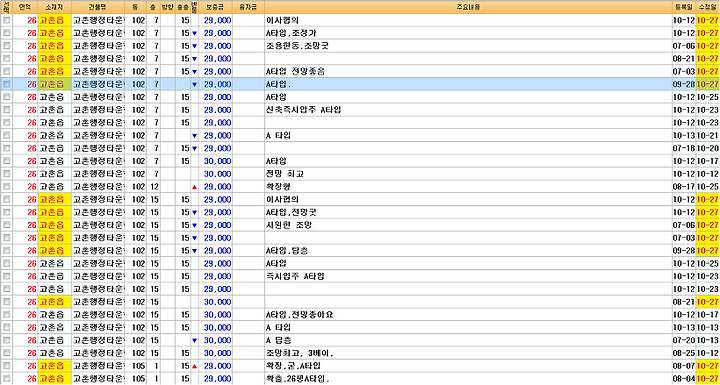Screen dimensions: 720x385
Task: Tick the checkbox for the 확장형 row
Action: click(x=6, y=187)
